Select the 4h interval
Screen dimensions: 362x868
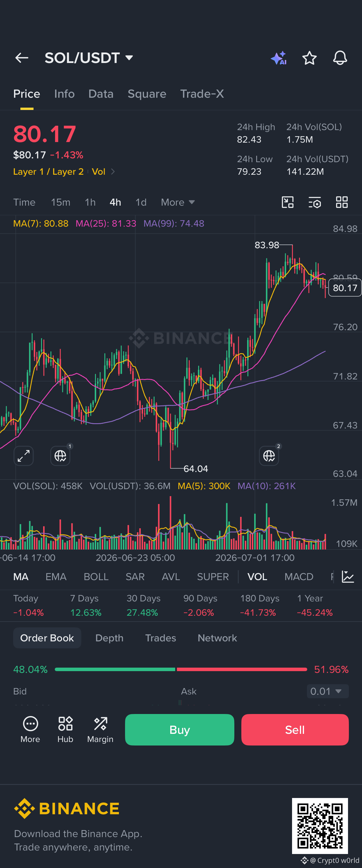[x=115, y=202]
